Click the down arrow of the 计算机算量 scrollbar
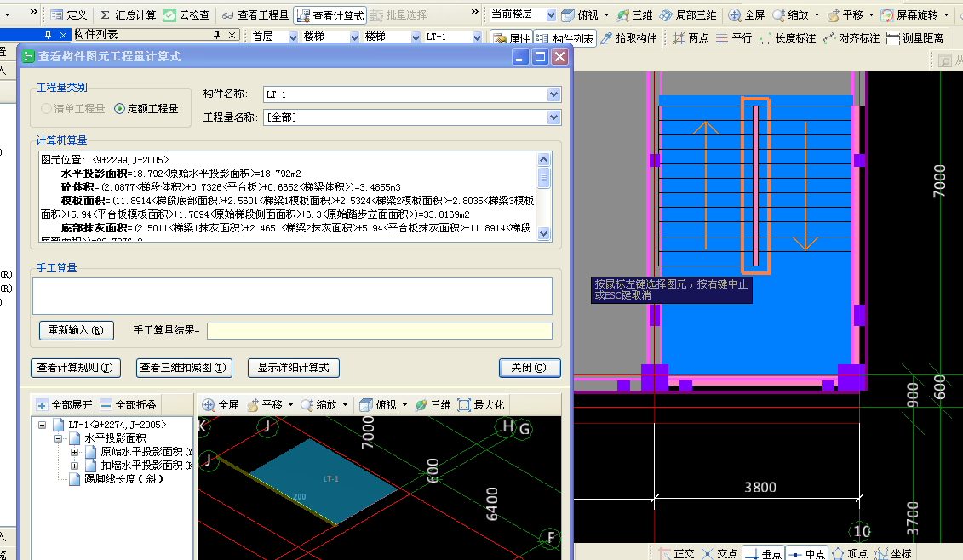This screenshot has width=963, height=560. (543, 233)
